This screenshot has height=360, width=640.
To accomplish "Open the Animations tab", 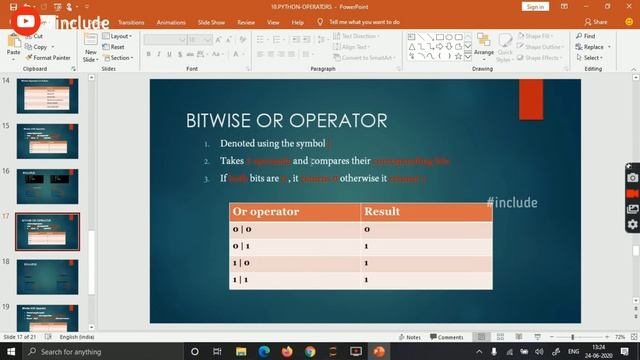I will coord(171,22).
